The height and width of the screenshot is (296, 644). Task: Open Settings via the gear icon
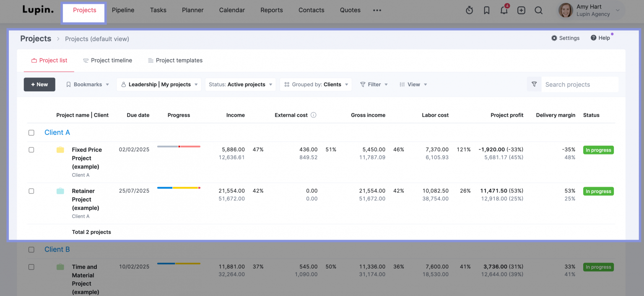pyautogui.click(x=565, y=38)
